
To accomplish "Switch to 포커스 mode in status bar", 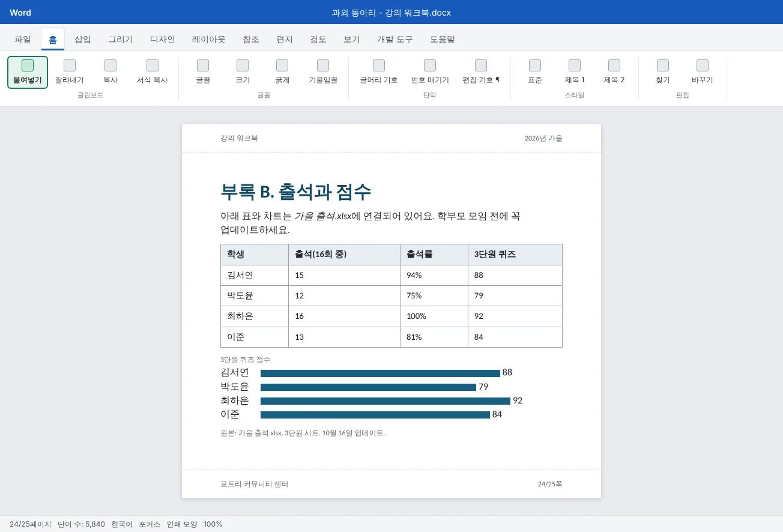I will [x=150, y=524].
